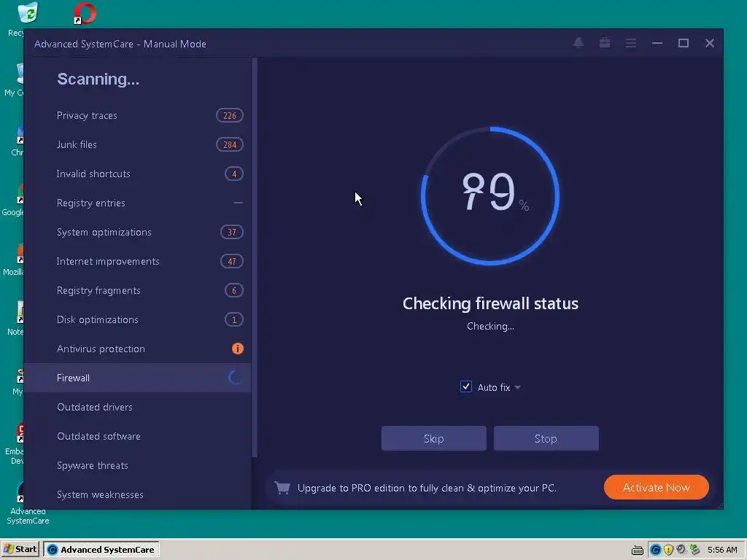The image size is (747, 560).
Task: Click the Firewall spinning progress icon
Action: [236, 378]
